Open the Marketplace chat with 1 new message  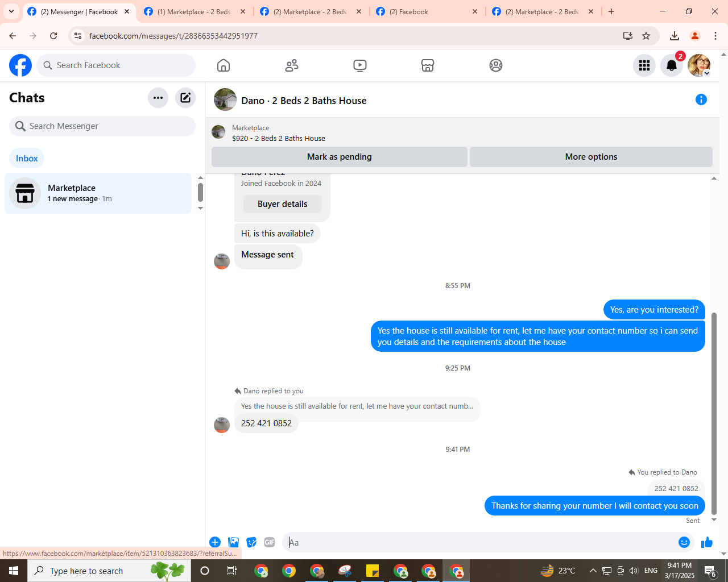tap(98, 193)
